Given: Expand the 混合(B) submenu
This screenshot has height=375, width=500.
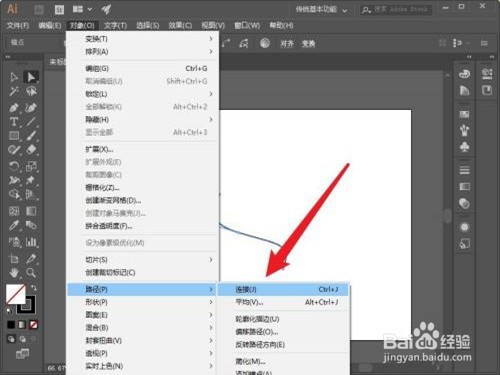Looking at the screenshot, I should point(143,328).
